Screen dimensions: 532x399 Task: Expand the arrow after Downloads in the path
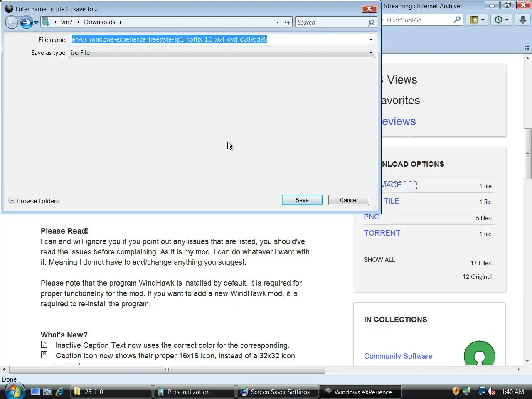pyautogui.click(x=121, y=22)
